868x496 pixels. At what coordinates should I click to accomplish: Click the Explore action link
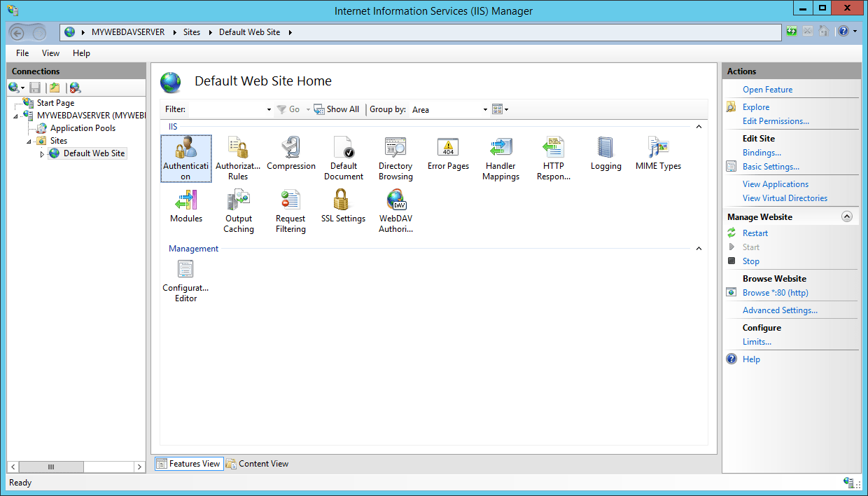756,107
